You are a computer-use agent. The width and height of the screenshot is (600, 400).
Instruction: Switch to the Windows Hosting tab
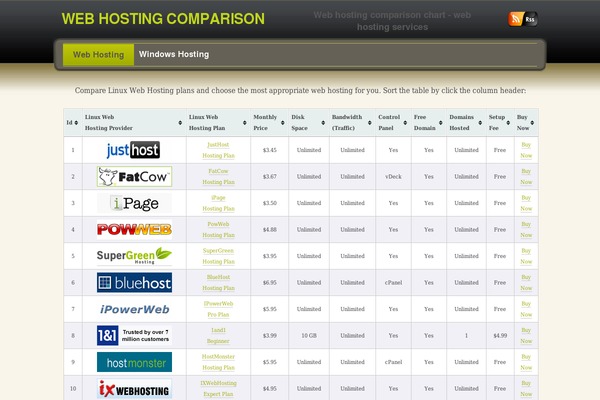[174, 54]
